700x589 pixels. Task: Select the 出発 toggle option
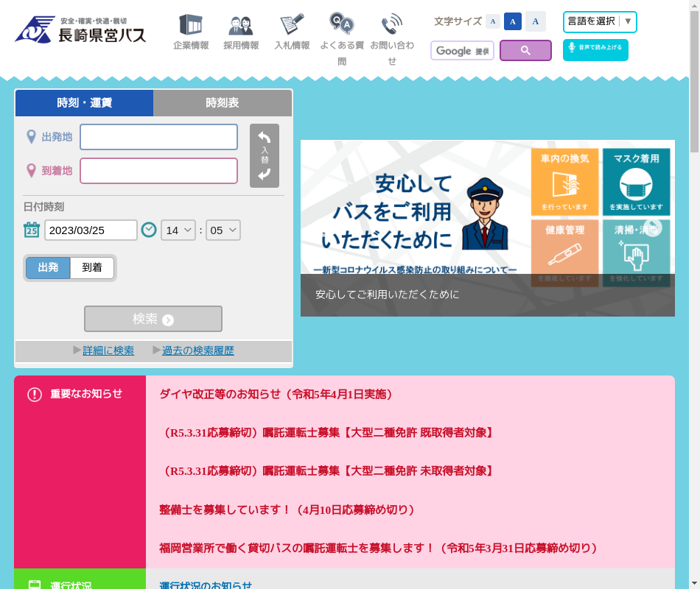click(49, 268)
